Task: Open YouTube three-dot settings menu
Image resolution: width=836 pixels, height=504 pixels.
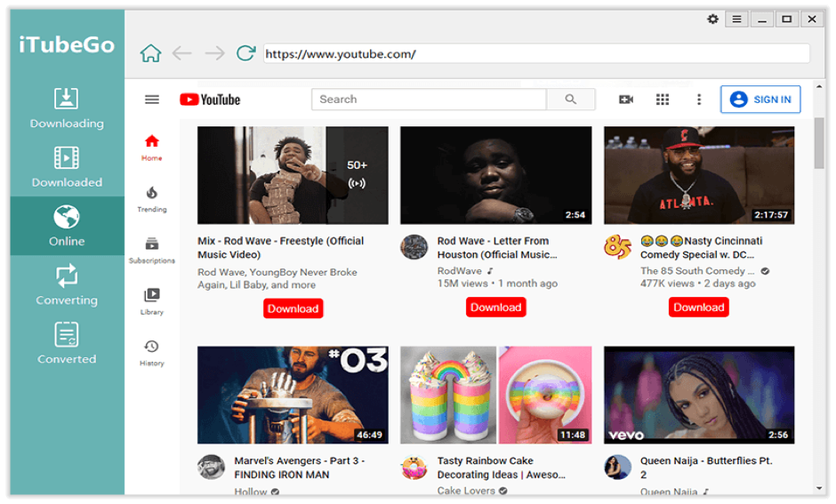Action: (x=699, y=100)
